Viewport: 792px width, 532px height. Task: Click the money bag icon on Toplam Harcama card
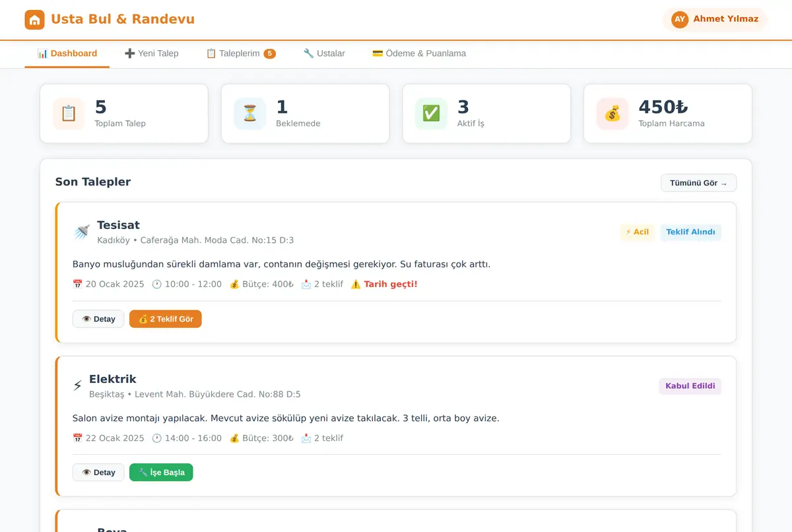tap(612, 114)
